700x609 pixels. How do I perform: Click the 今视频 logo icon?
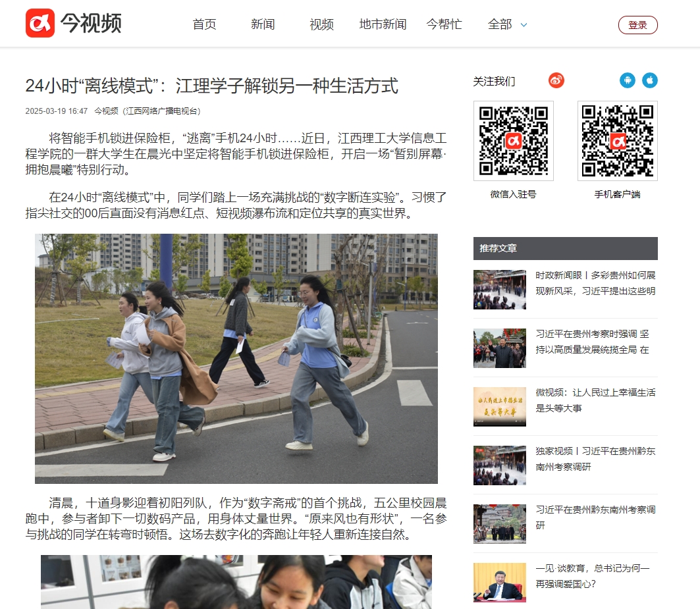(40, 24)
